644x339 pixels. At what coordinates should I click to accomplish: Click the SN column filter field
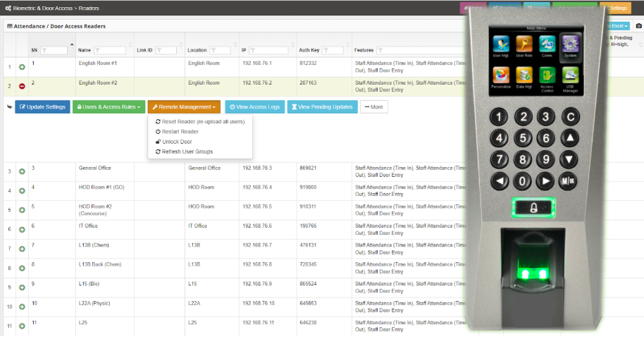pyautogui.click(x=54, y=50)
